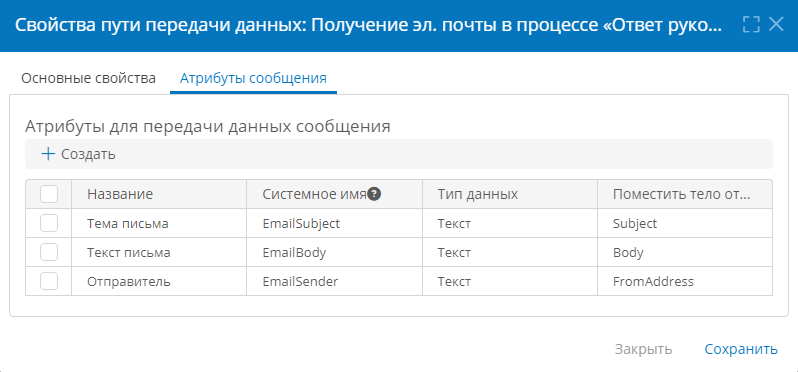Click the Поместить тело column header
This screenshot has width=798, height=372.
coord(685,194)
